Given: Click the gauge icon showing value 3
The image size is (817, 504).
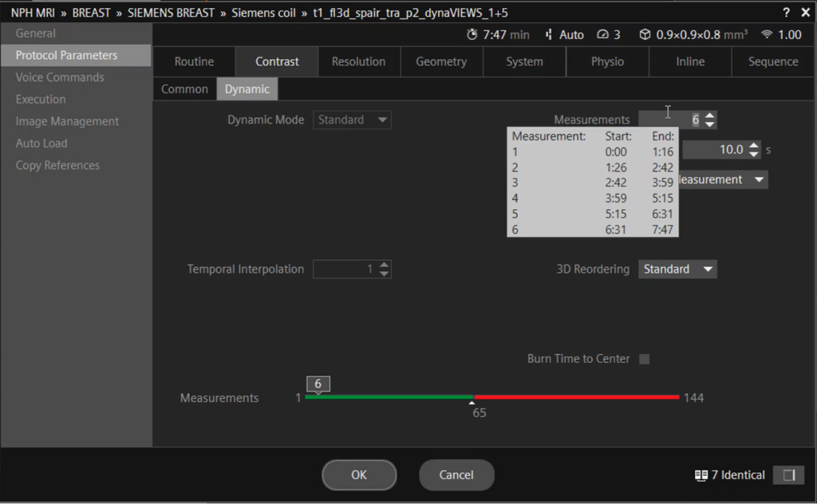Looking at the screenshot, I should [602, 35].
